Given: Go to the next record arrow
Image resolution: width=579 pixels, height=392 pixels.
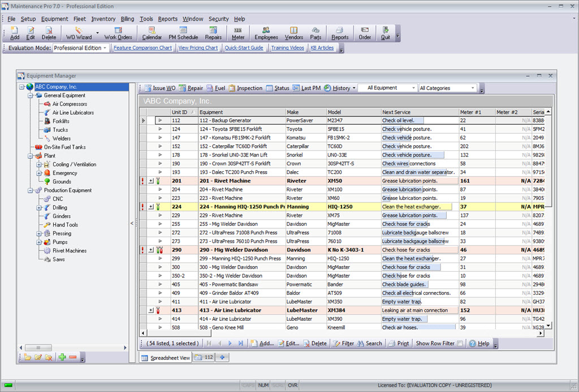Looking at the screenshot, I should click(230, 343).
